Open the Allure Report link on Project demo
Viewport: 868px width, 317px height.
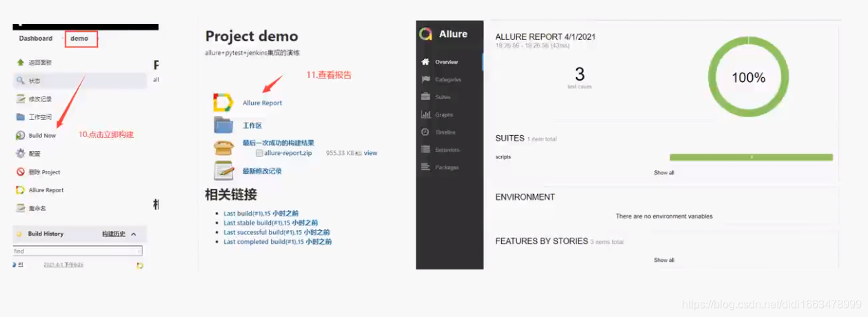[x=262, y=103]
